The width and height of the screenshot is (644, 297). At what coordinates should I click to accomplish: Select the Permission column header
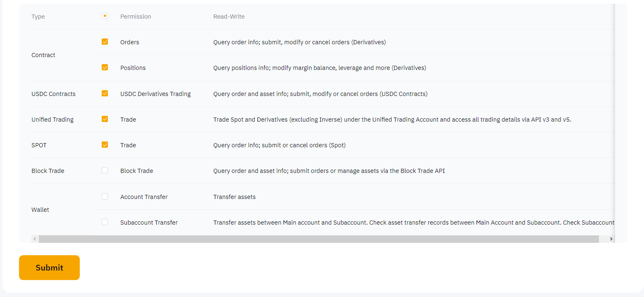(136, 17)
